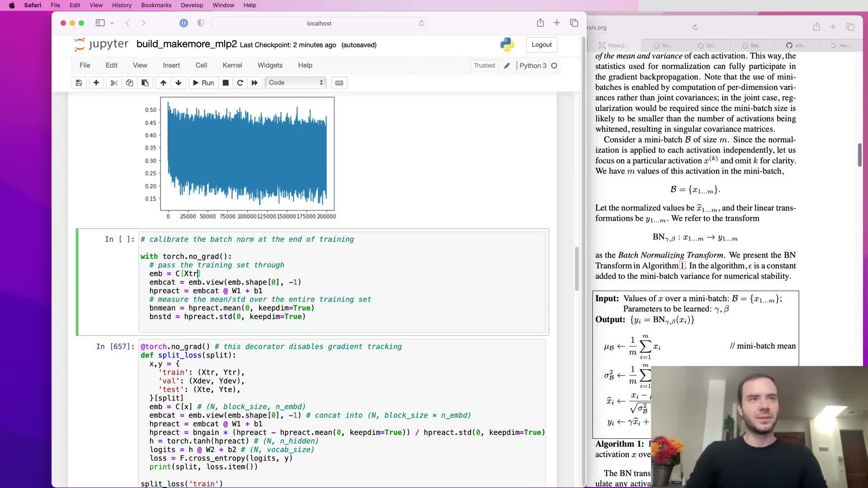
Task: Open cell type Code dropdown
Action: point(296,83)
